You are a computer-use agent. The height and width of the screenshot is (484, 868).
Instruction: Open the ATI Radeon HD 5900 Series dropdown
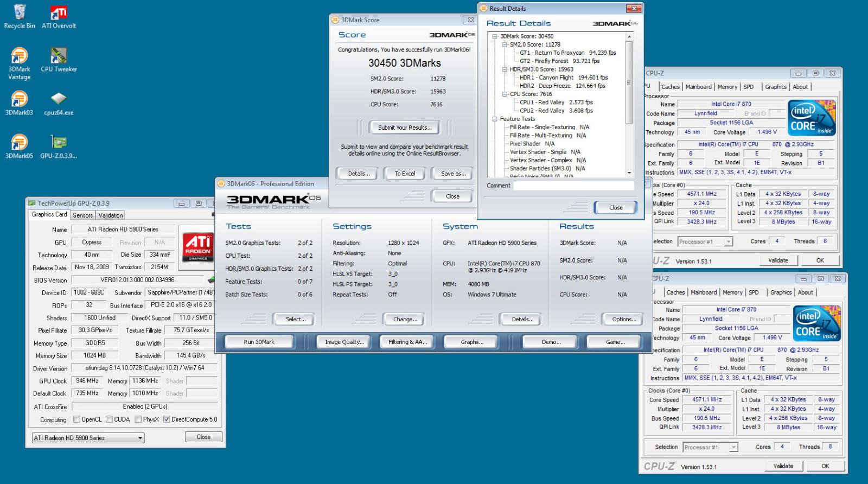pos(88,438)
